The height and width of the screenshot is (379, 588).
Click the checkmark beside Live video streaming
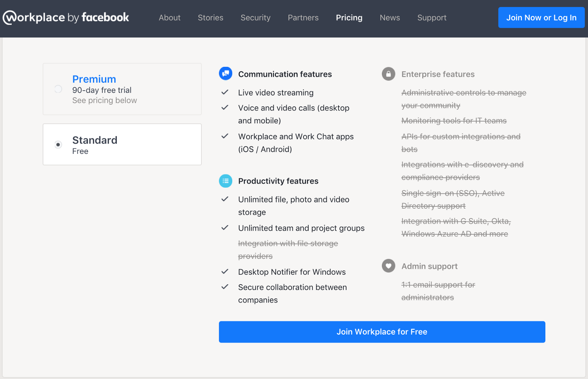pos(225,92)
